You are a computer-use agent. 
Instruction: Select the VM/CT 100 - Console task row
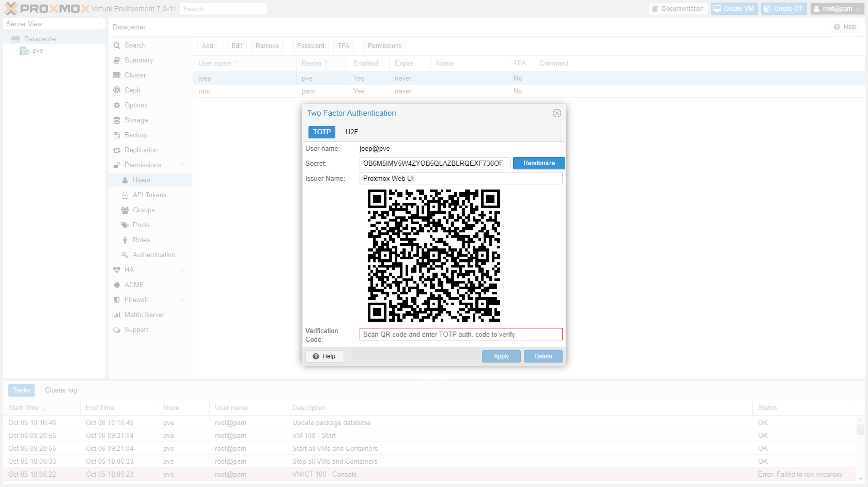(430, 475)
